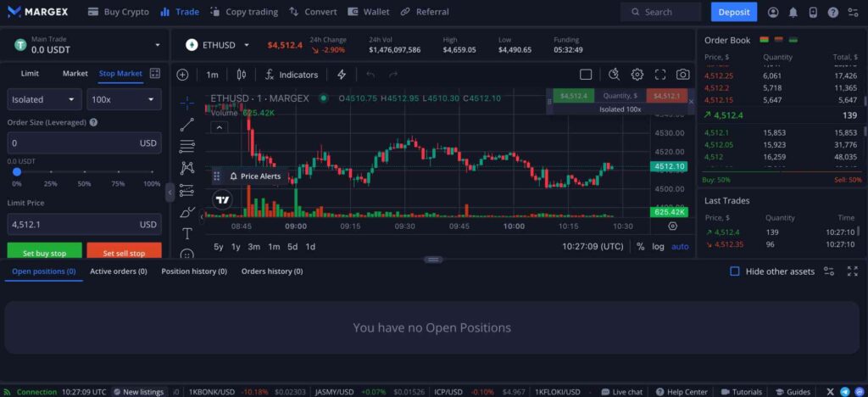This screenshot has height=397, width=868.
Task: Open the help question mark icon
Action: click(x=832, y=12)
